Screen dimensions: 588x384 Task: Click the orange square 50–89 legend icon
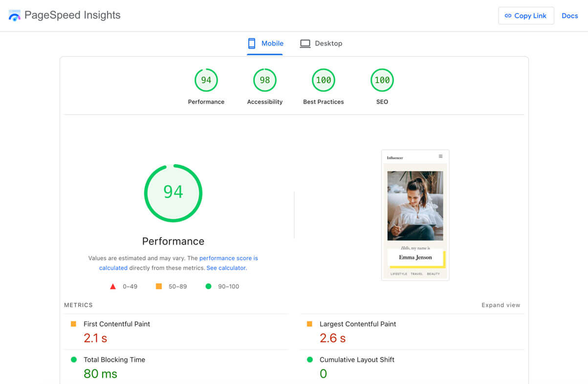coord(159,286)
